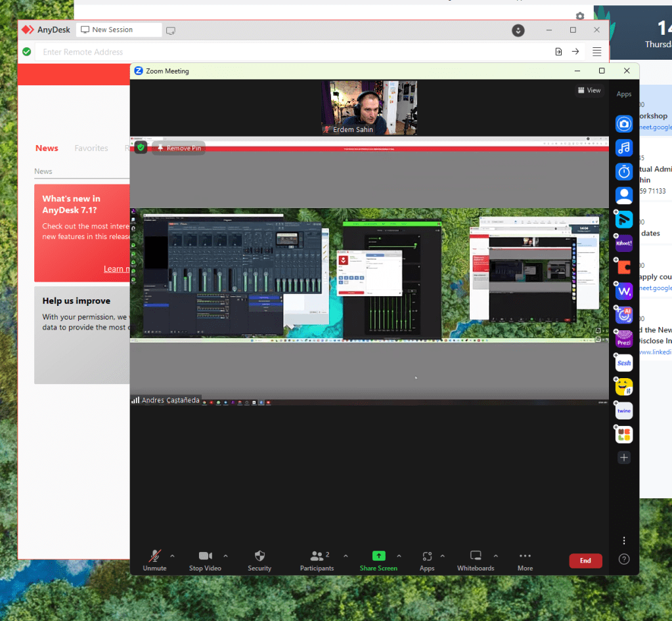Open the Zoom sidebar three-dot options
672x621 pixels.
(x=624, y=540)
